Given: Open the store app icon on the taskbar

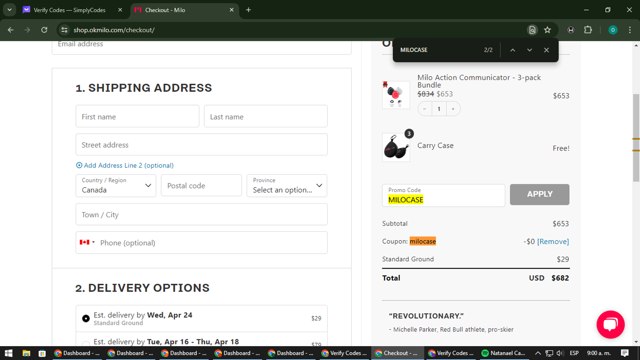Looking at the screenshot, I should coord(42,353).
